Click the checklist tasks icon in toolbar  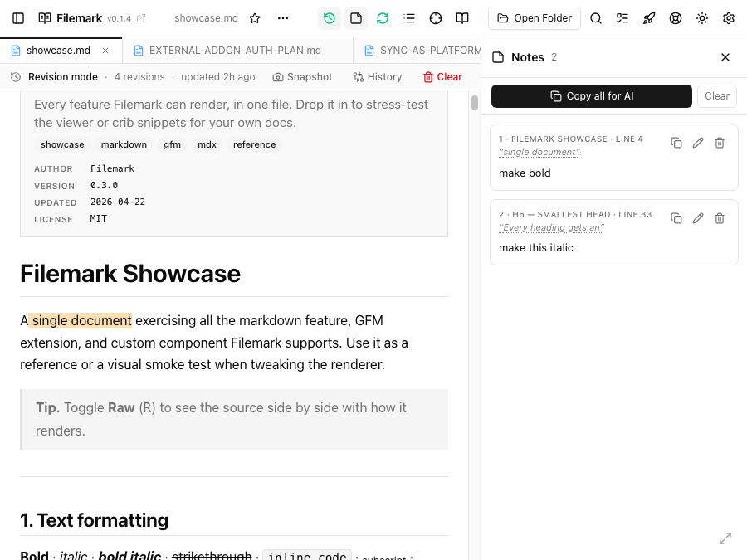[x=622, y=18]
